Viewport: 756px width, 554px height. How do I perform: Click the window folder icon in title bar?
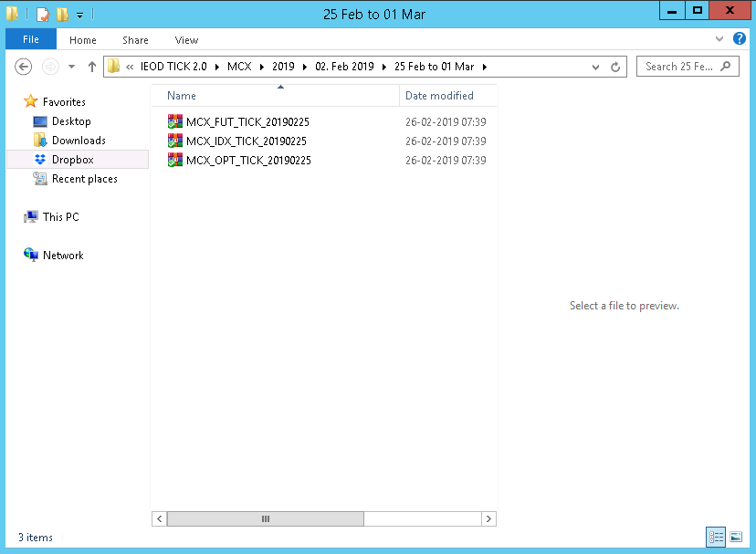coord(13,14)
